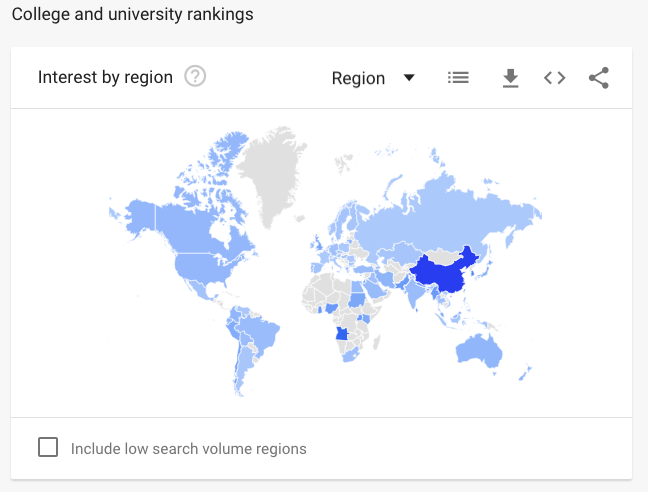Click the College and university rankings title

(x=132, y=14)
